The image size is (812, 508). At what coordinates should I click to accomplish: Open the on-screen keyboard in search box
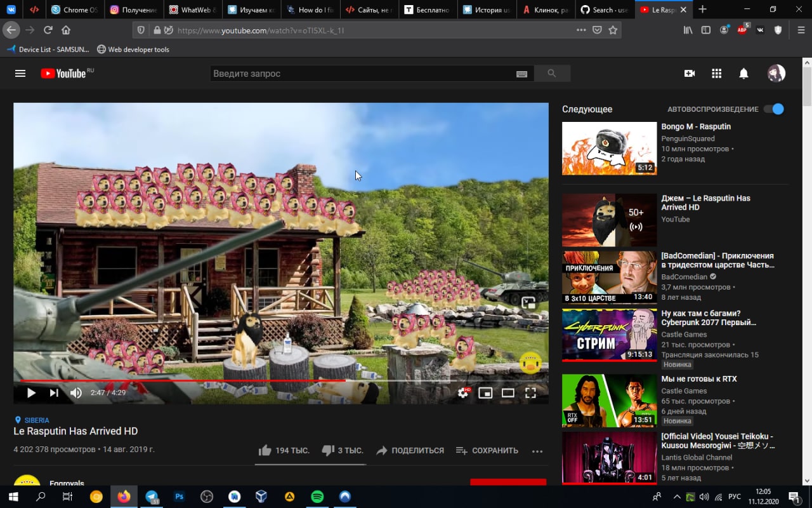click(521, 74)
